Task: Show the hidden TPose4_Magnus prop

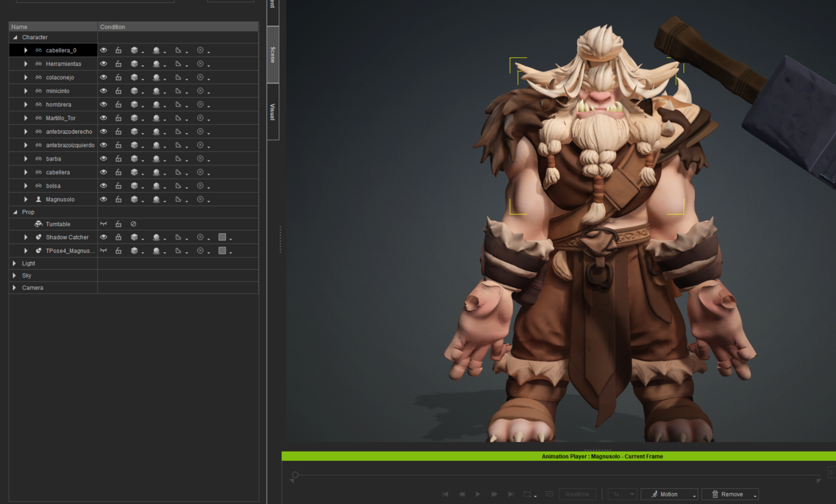Action: 103,251
